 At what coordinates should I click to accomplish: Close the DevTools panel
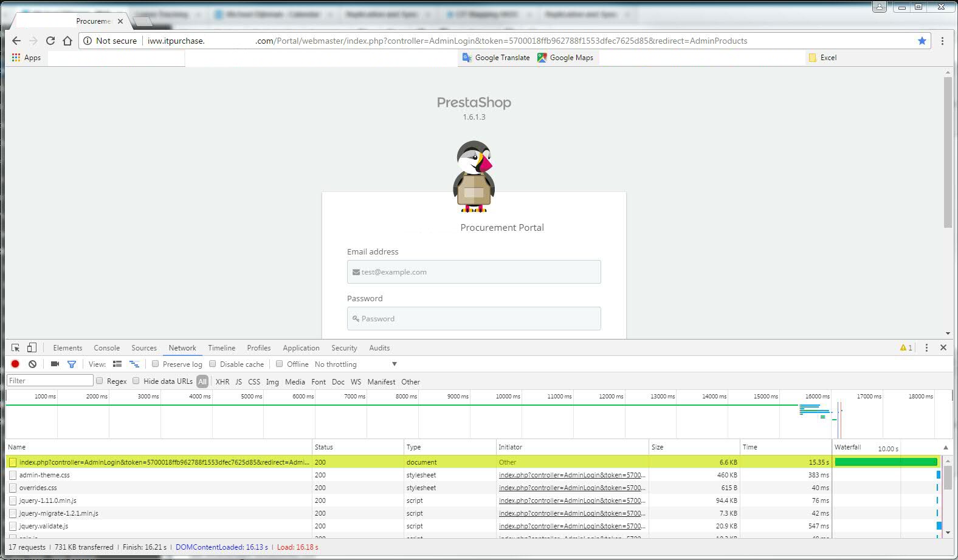pos(943,348)
